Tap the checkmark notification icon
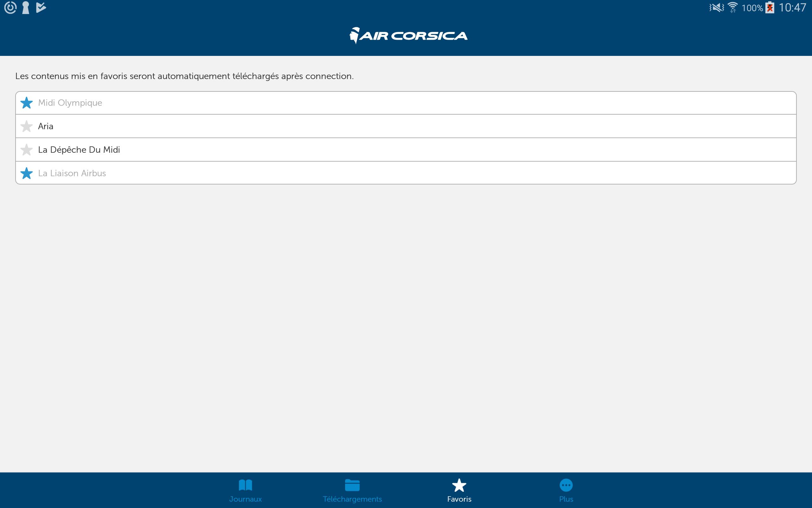 tap(41, 7)
